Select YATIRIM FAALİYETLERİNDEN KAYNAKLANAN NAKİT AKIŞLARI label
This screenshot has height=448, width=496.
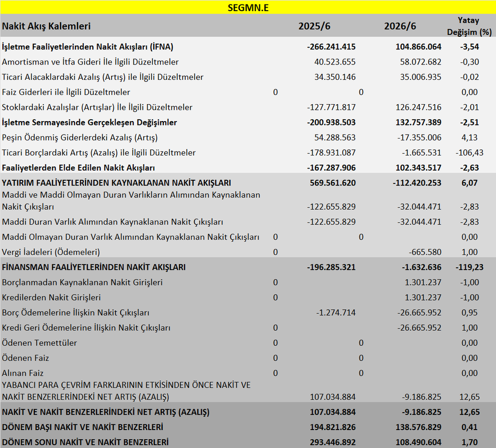[x=116, y=183]
